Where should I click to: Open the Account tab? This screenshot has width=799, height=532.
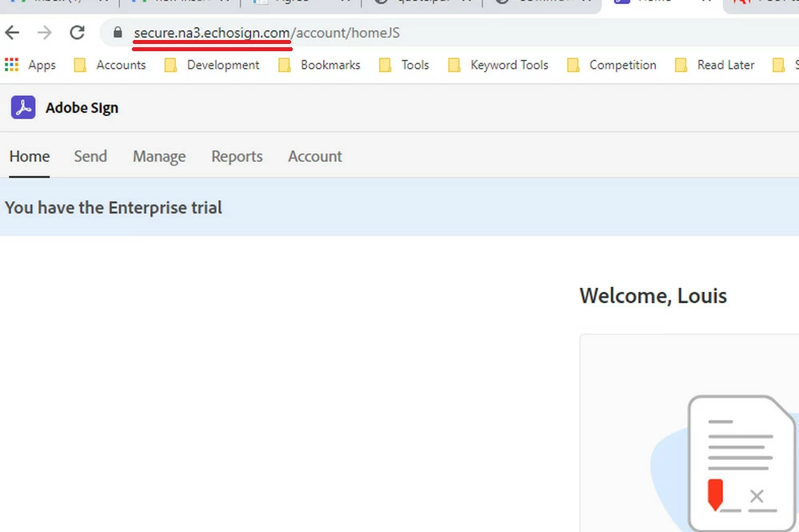click(315, 157)
